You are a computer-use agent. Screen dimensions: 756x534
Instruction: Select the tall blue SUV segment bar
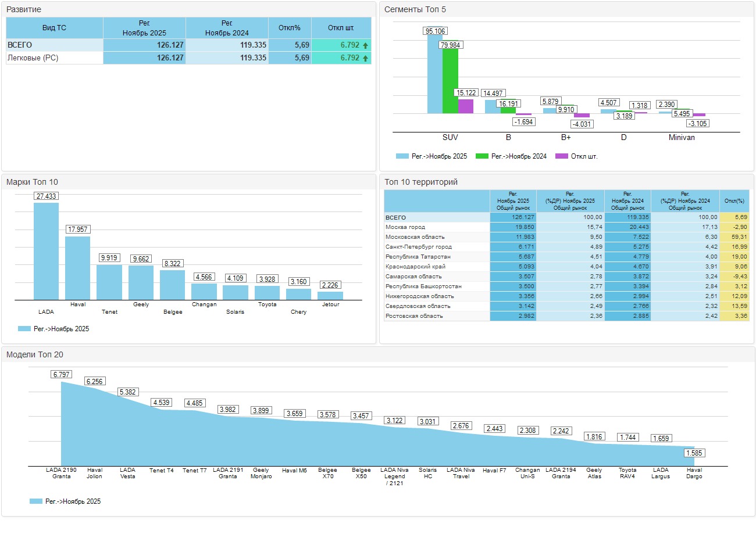click(x=434, y=74)
